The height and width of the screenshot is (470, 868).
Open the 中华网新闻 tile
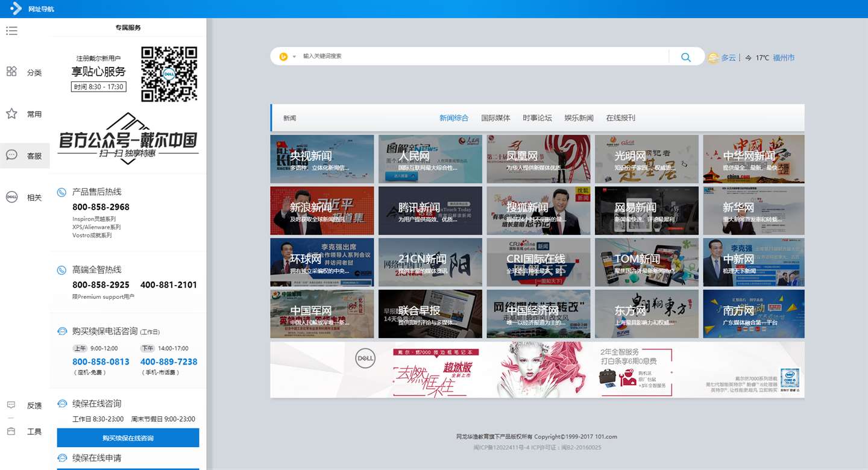pyautogui.click(x=753, y=159)
